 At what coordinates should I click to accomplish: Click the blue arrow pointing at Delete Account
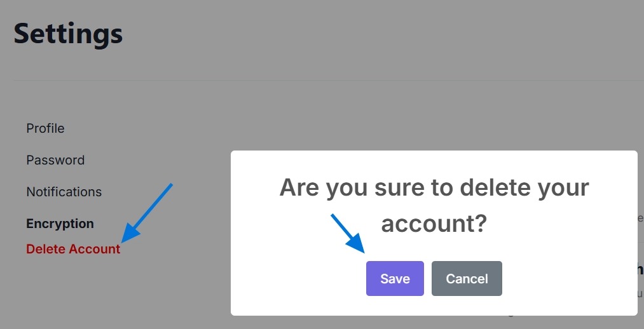coord(147,213)
